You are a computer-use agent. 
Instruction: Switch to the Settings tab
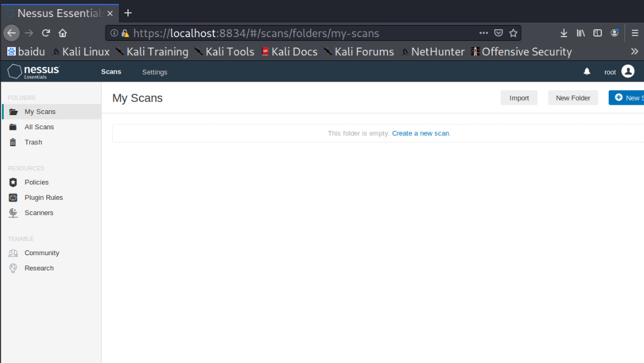154,72
